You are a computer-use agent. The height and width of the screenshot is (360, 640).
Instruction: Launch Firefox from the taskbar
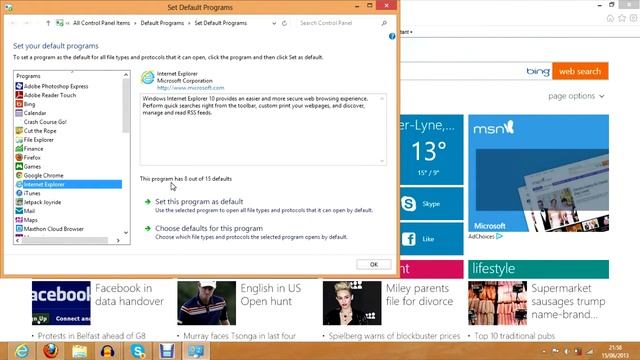(51, 351)
